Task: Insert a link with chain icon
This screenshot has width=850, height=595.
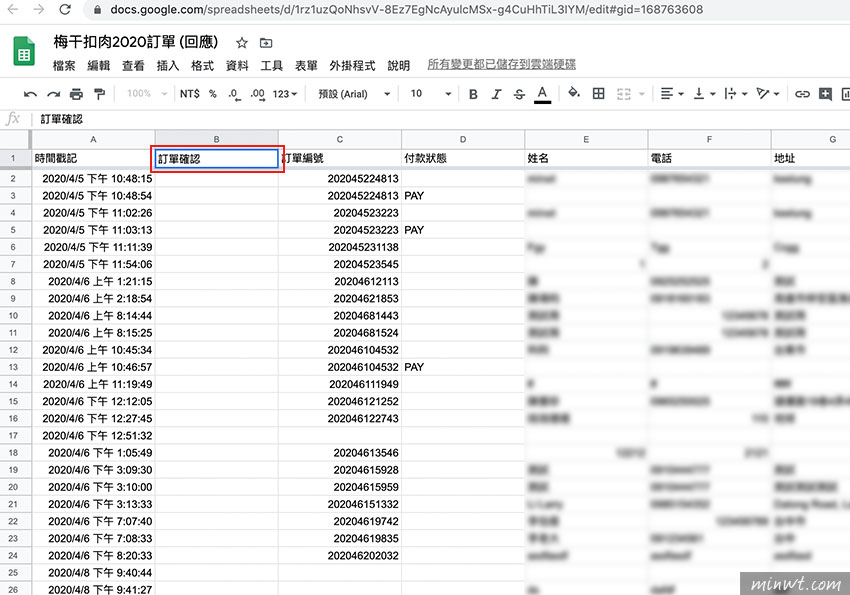Action: click(802, 94)
